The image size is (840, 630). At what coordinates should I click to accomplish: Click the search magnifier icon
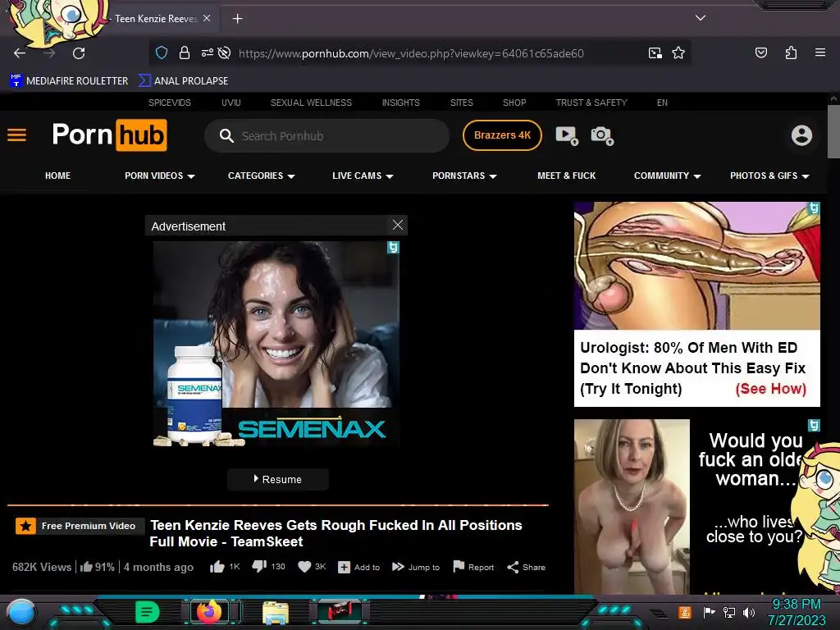pos(226,135)
